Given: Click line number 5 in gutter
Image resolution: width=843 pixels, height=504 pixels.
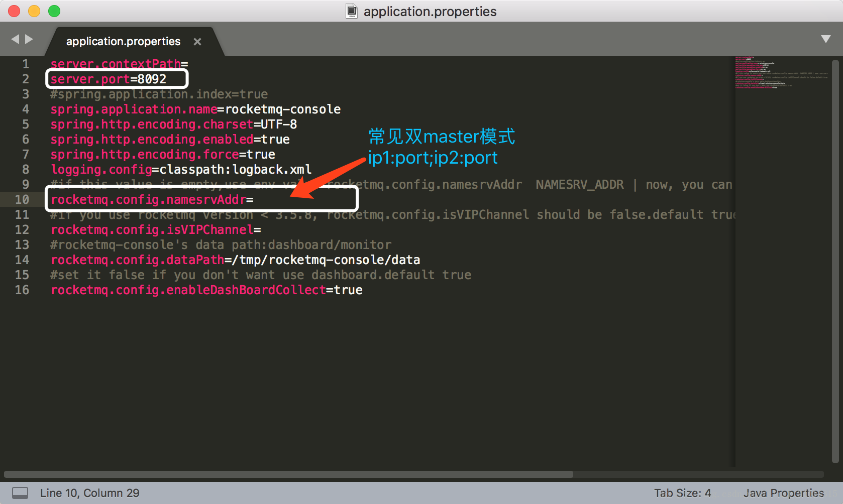Looking at the screenshot, I should [x=26, y=124].
